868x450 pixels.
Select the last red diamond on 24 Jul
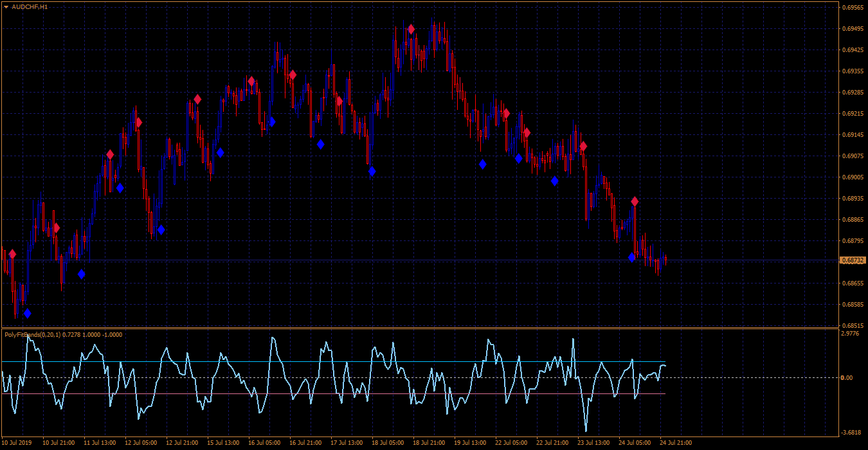point(635,202)
